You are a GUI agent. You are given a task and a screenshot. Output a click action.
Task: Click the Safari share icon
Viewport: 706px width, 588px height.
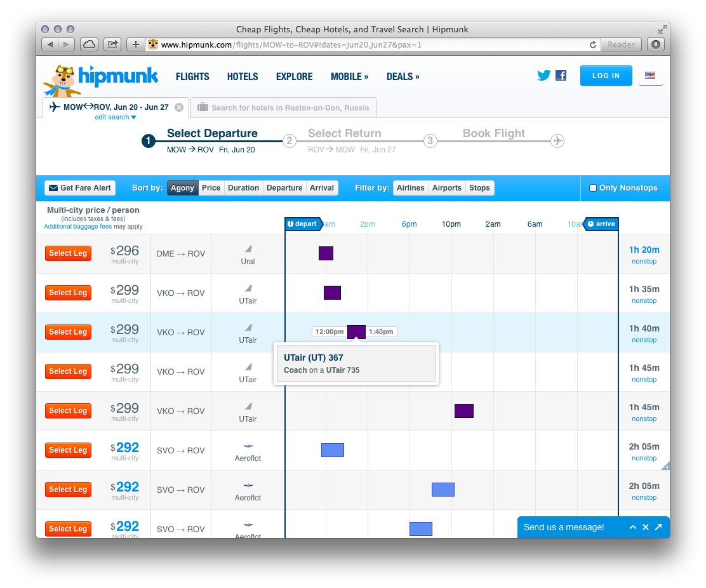[112, 44]
